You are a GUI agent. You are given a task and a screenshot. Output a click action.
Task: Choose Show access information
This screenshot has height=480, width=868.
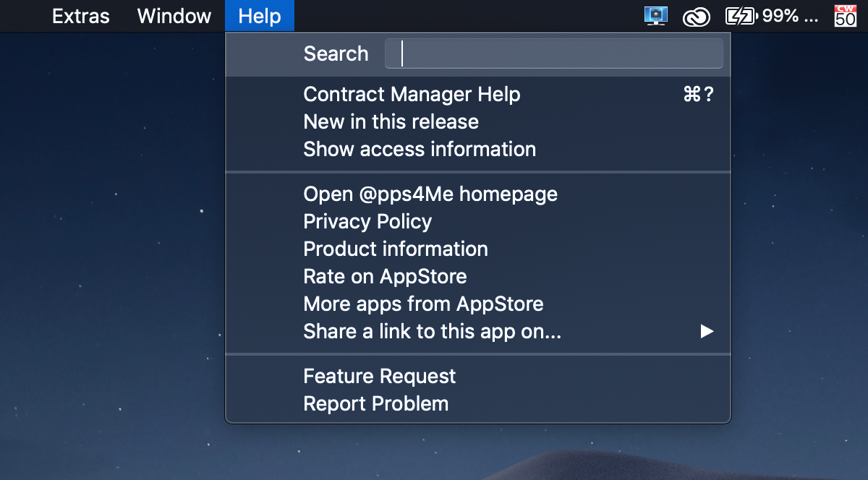[x=478, y=150]
